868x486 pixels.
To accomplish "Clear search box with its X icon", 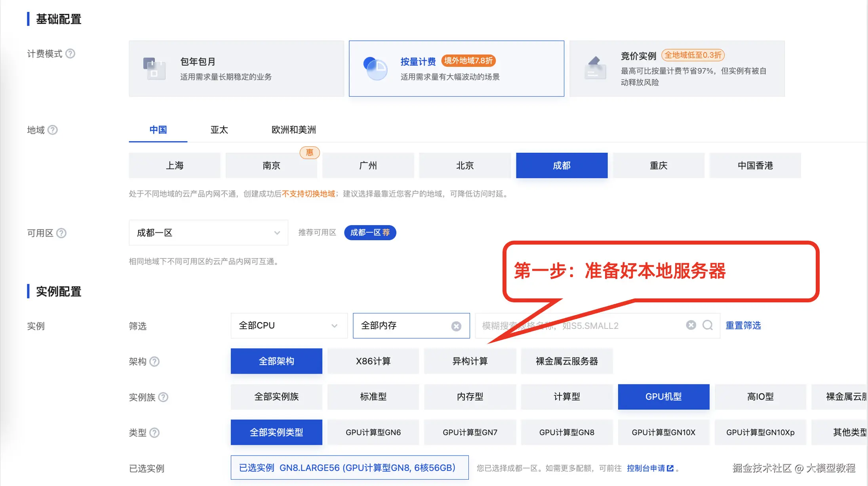I will (691, 325).
